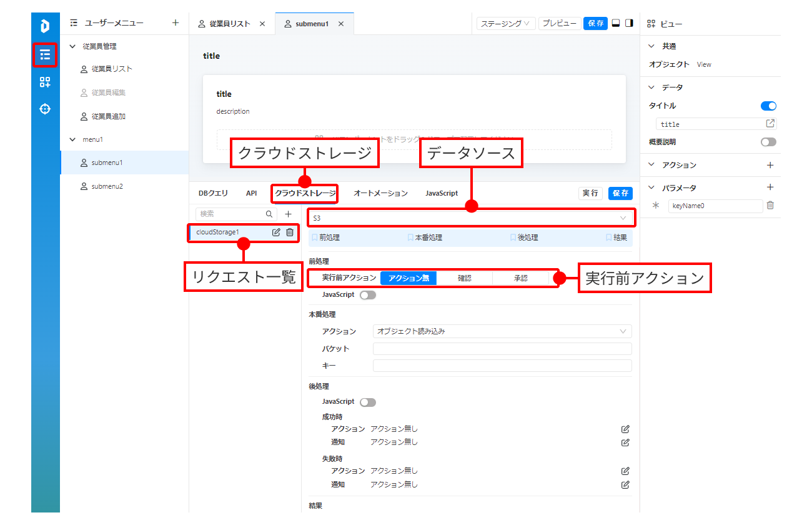The height and width of the screenshot is (525, 812).
Task: Open the widgets icon in left sidebar
Action: (x=45, y=82)
